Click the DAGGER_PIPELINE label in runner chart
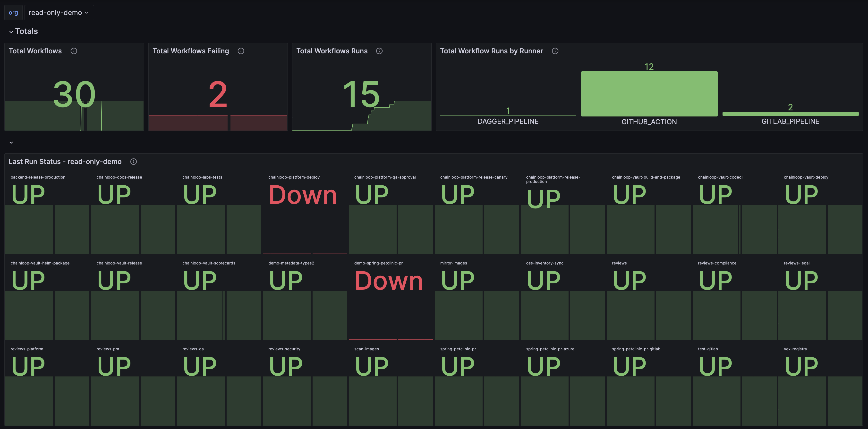This screenshot has height=429, width=868. click(x=508, y=121)
